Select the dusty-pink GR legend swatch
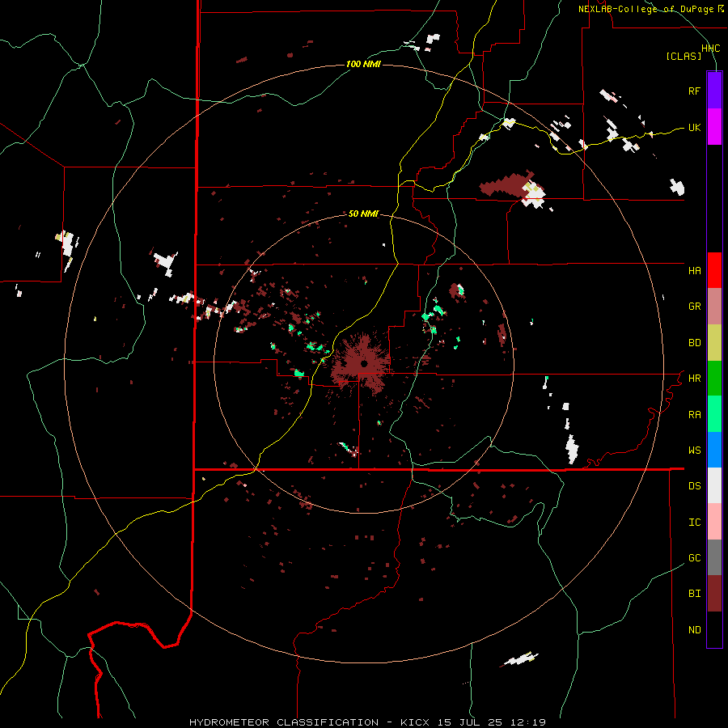The height and width of the screenshot is (728, 728). point(714,306)
